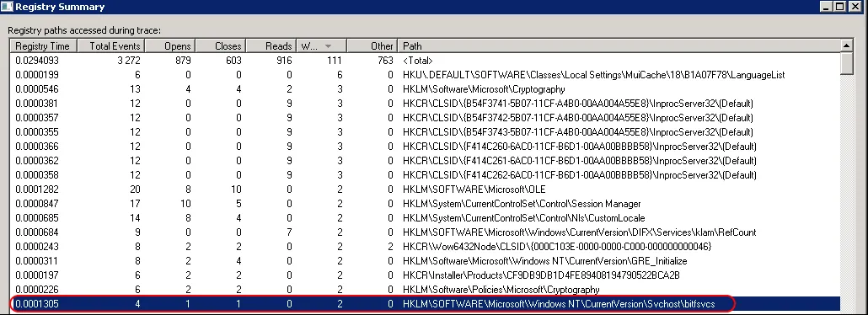The image size is (868, 315).
Task: Click total events value 20
Action: tap(135, 190)
